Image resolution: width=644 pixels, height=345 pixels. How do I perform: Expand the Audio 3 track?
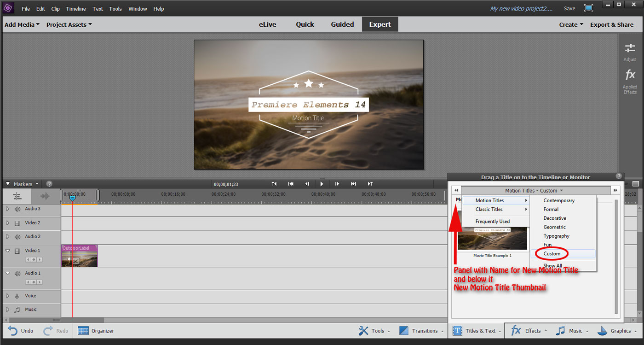pyautogui.click(x=7, y=209)
